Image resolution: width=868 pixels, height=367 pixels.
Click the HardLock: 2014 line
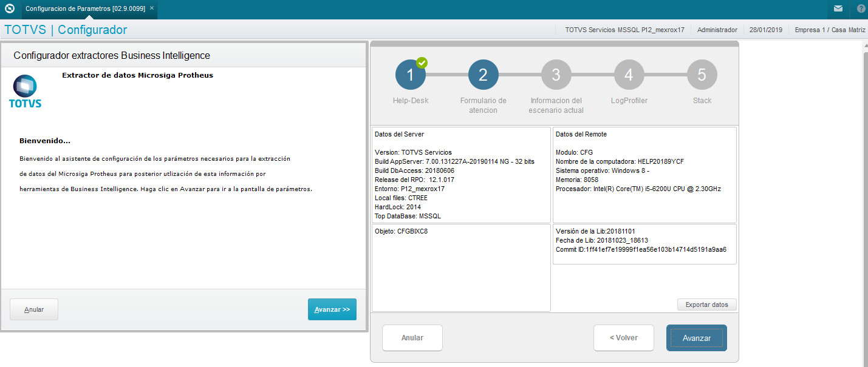tap(398, 207)
